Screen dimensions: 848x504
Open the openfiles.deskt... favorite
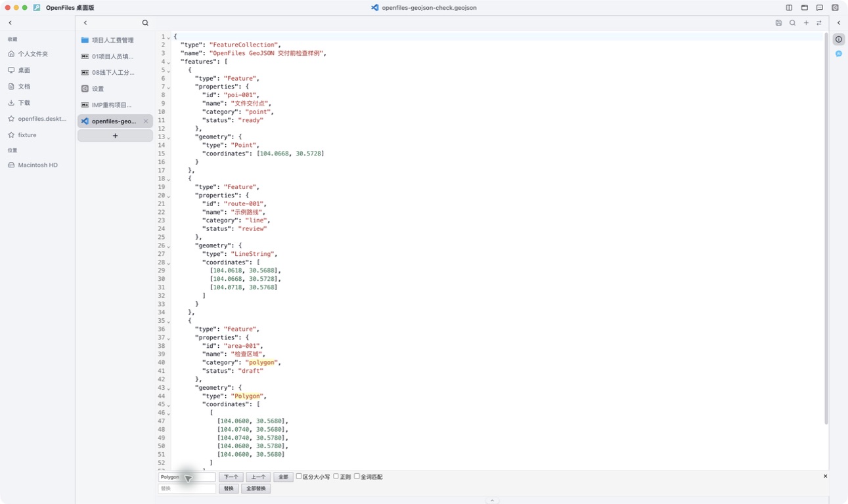point(37,119)
